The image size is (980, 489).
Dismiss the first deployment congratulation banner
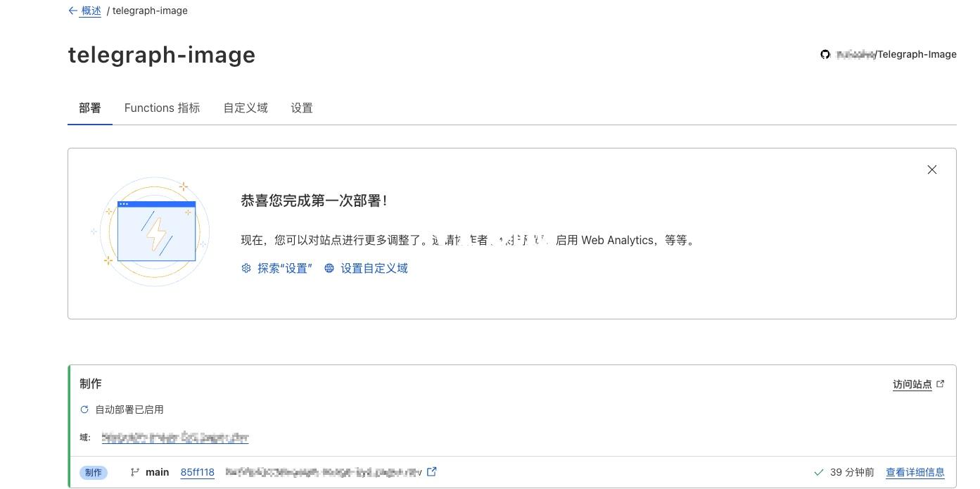click(x=932, y=170)
